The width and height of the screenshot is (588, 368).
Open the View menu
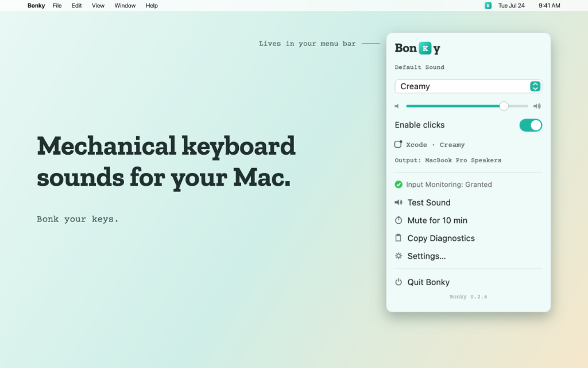pos(98,6)
